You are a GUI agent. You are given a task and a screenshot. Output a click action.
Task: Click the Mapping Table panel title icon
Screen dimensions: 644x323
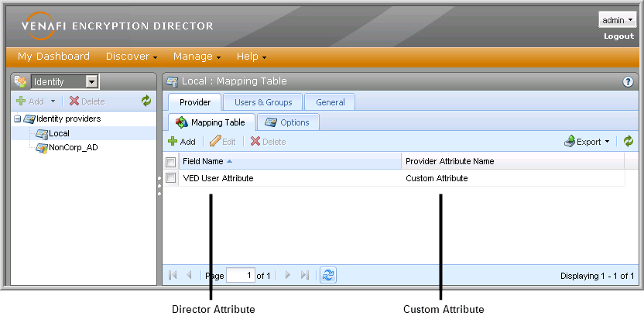tap(172, 81)
